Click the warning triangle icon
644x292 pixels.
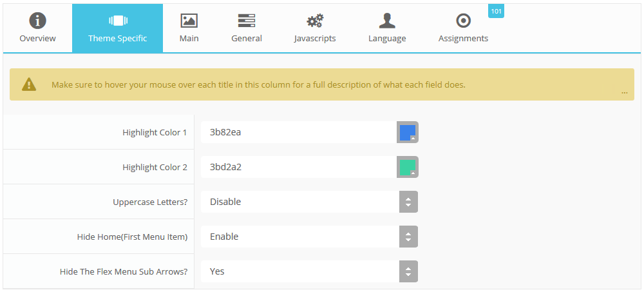pyautogui.click(x=29, y=84)
